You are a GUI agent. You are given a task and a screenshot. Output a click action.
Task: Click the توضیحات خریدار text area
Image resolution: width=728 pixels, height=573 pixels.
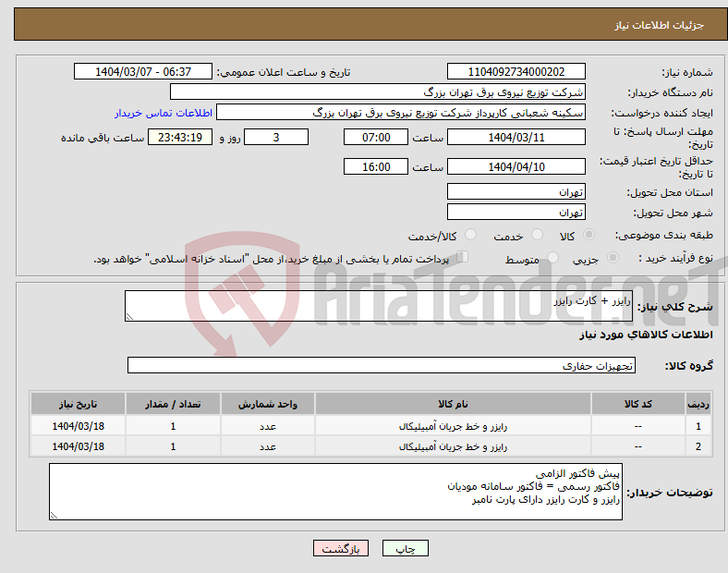coord(335,492)
